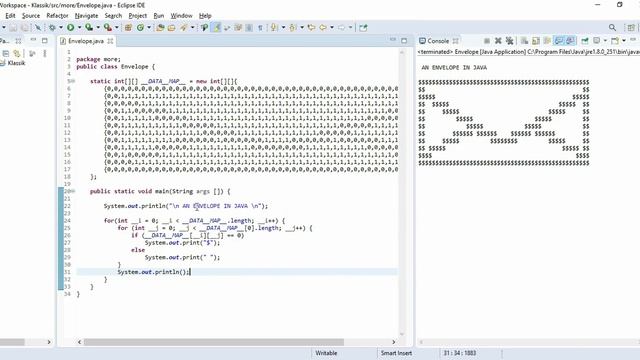Click the Back navigation arrow icon

tap(323, 28)
